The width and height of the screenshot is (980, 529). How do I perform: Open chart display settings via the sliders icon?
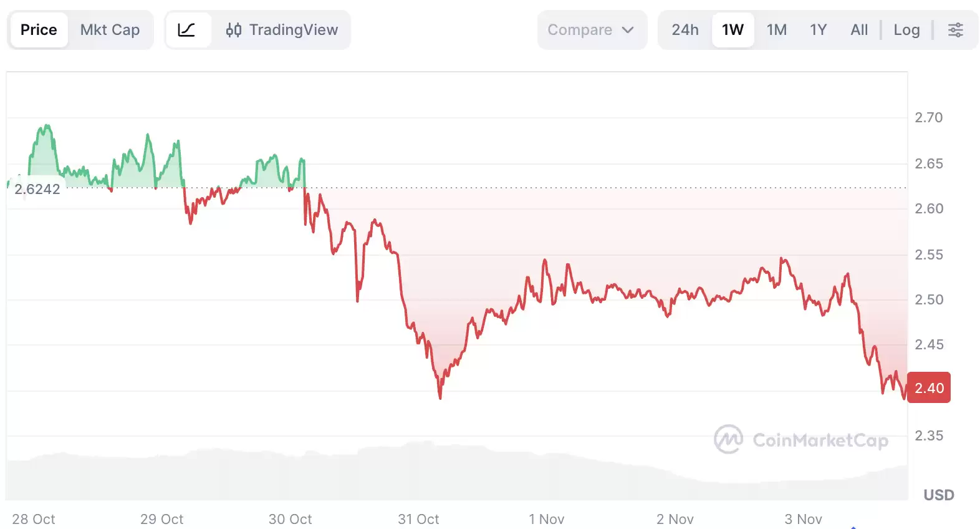click(956, 29)
